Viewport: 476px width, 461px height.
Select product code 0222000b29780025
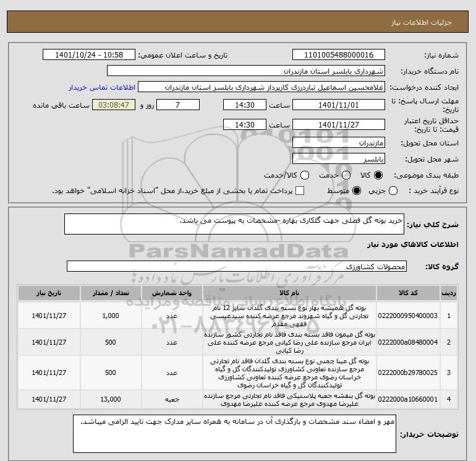tap(408, 373)
